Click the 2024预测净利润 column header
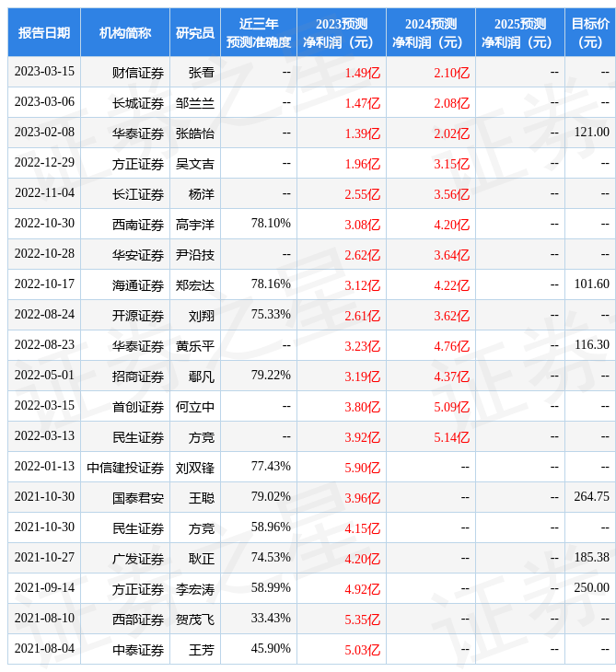The width and height of the screenshot is (616, 672). [x=430, y=32]
